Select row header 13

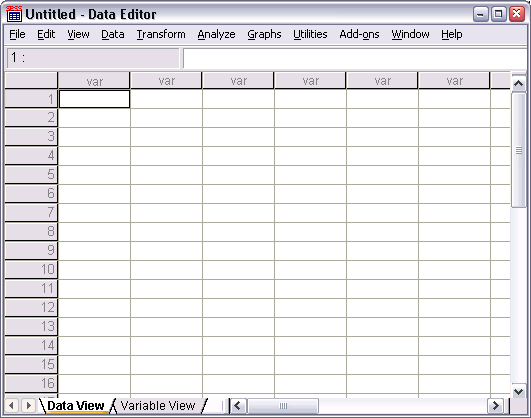31,327
